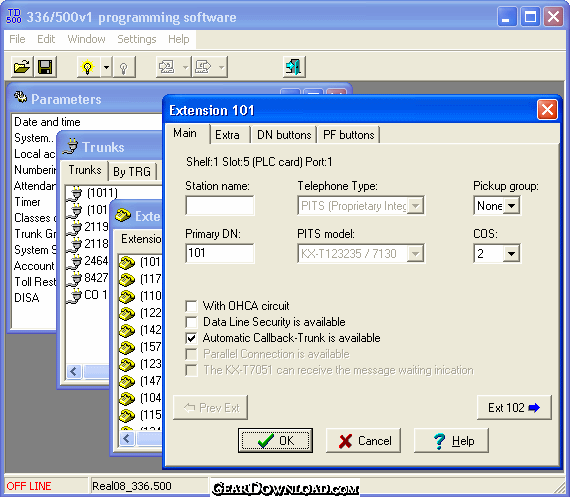This screenshot has height=497, width=570.
Task: Click the first gray transfer toolbar icon
Action: (167, 67)
